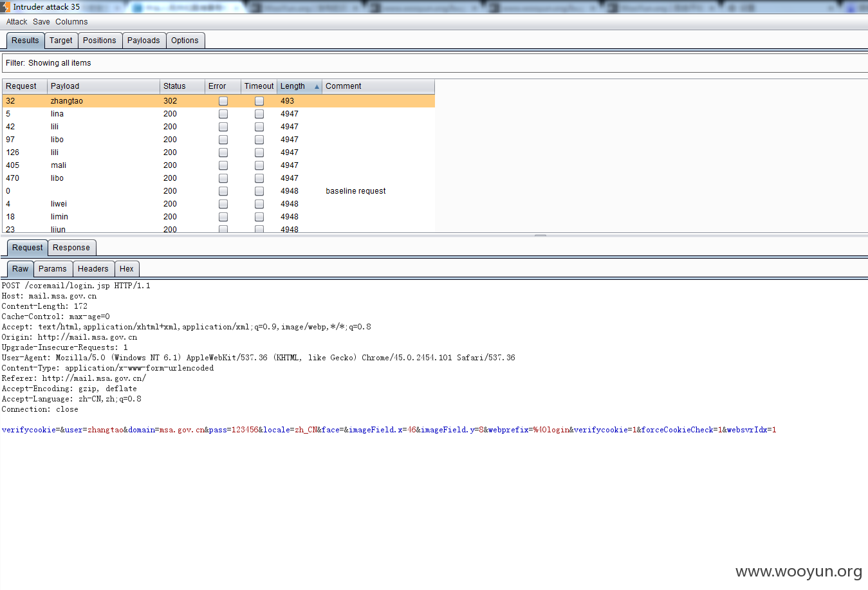Open the Columns menu

click(x=71, y=22)
